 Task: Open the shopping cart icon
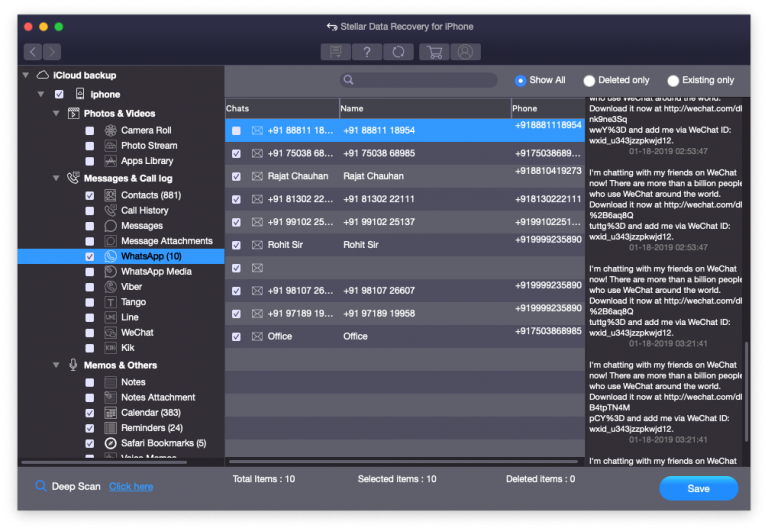(x=434, y=51)
